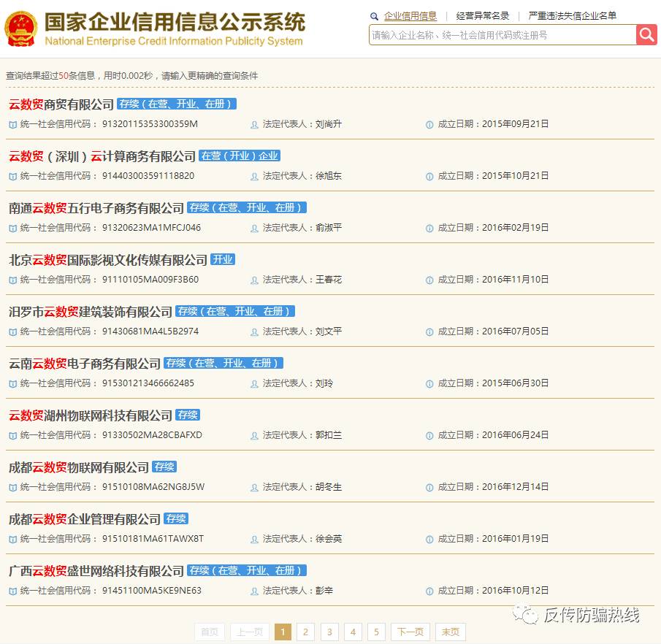Click the credit code icon beside 91320623MA1MFCJ046
661x644 pixels.
click(13, 229)
